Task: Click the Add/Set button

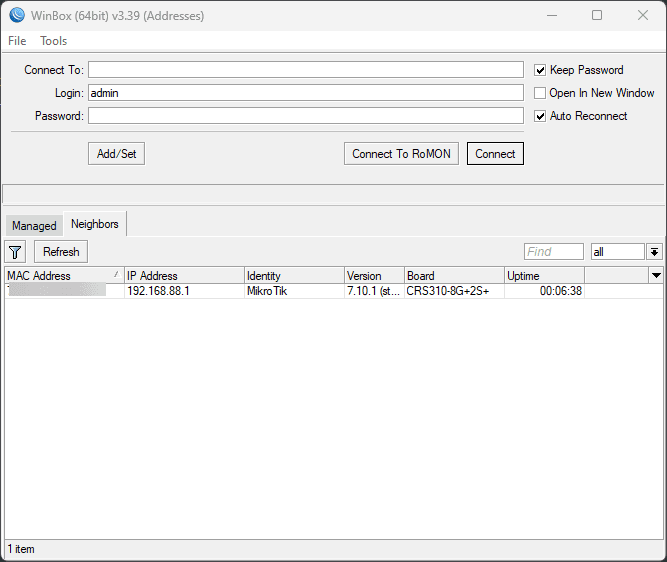Action: [117, 154]
